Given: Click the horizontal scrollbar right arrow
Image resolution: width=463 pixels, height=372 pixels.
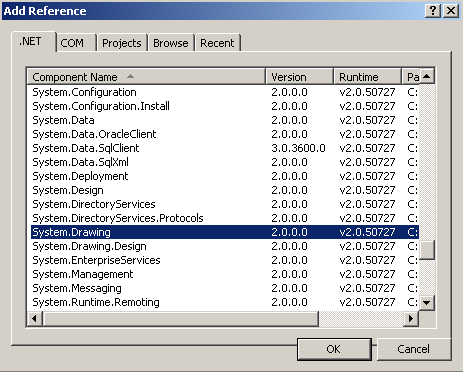Looking at the screenshot, I should [411, 319].
